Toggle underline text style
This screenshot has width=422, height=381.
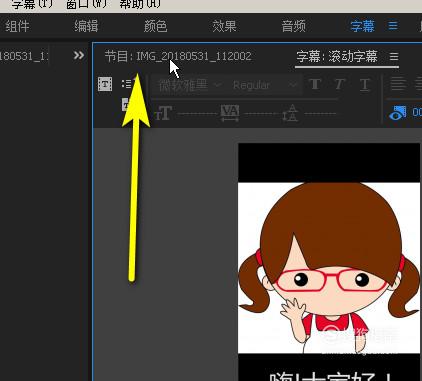(x=365, y=85)
